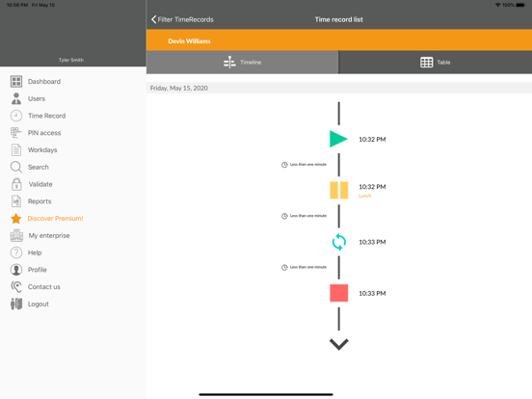
Task: Select the green clock-in play marker
Action: click(338, 139)
